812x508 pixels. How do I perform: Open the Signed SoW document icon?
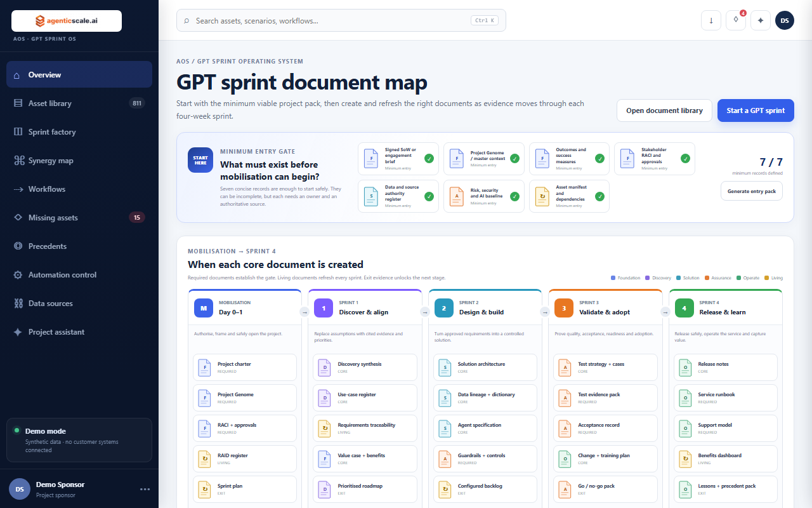pos(371,159)
